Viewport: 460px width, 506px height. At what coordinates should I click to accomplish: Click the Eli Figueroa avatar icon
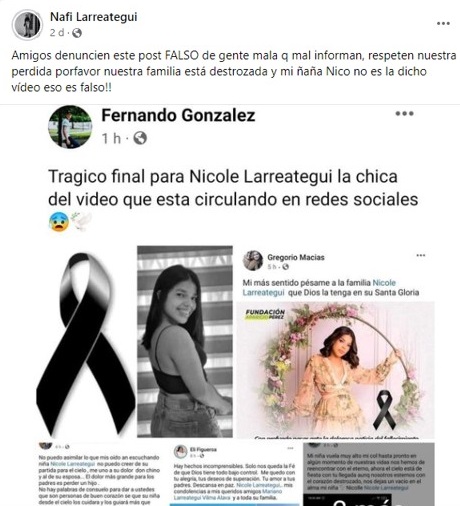pyautogui.click(x=180, y=452)
